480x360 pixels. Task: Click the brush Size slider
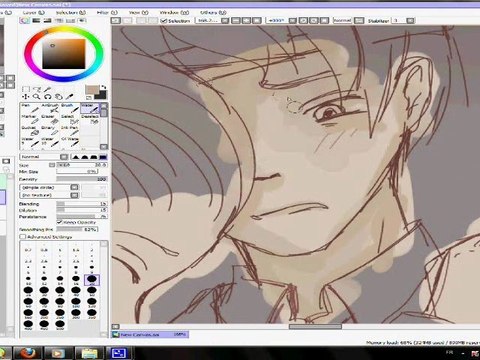click(82, 165)
